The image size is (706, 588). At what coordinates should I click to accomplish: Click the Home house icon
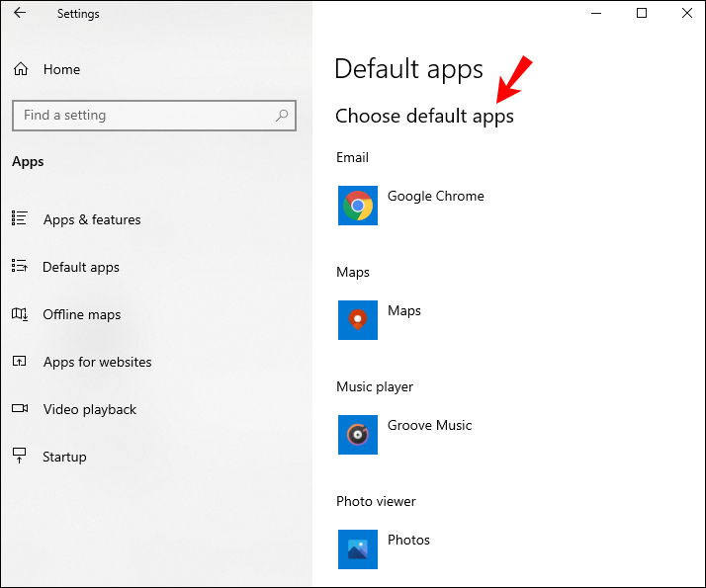(21, 69)
